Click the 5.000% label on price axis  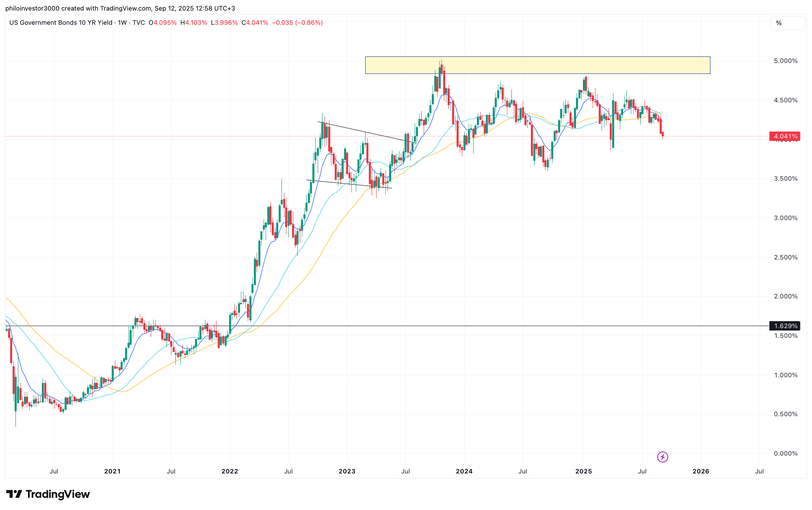[785, 61]
